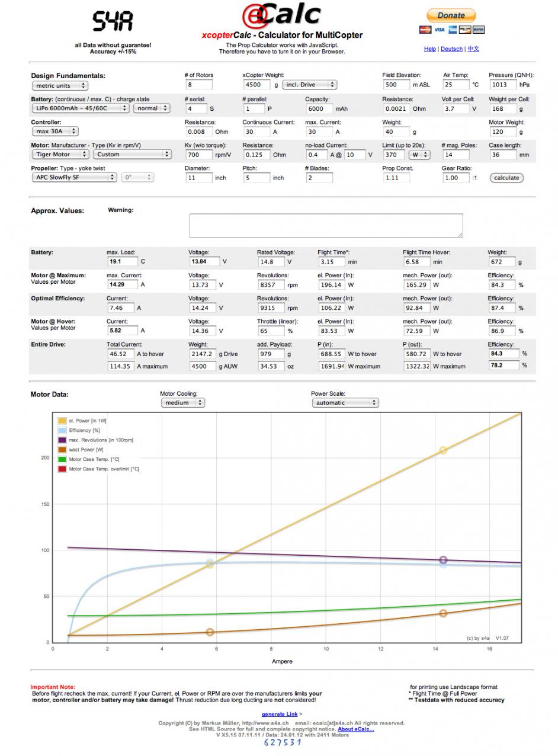
Task: Open the Help link
Action: pyautogui.click(x=429, y=49)
